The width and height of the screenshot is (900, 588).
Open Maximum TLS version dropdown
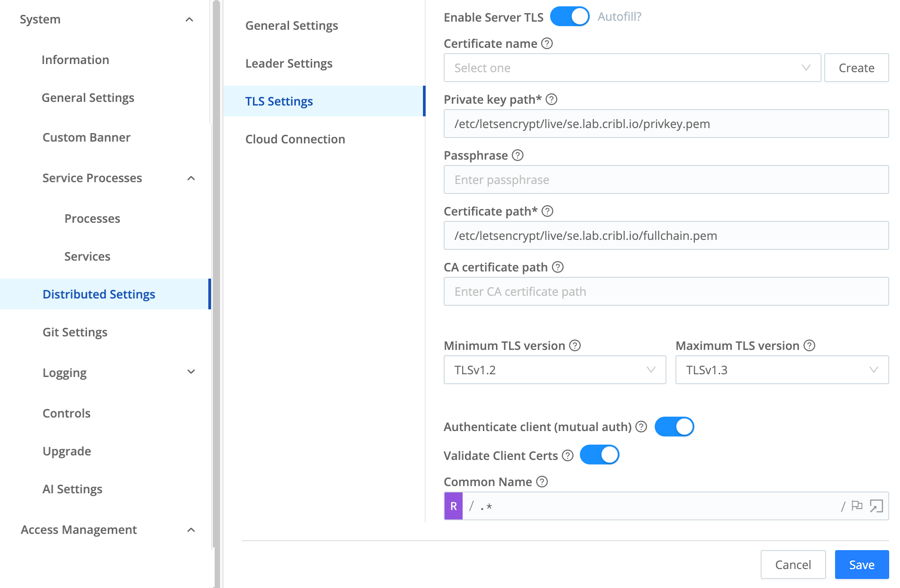pyautogui.click(x=781, y=370)
